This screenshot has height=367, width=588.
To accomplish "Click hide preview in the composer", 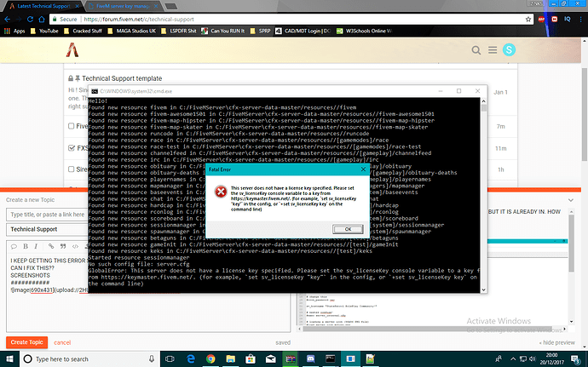I will (557, 342).
